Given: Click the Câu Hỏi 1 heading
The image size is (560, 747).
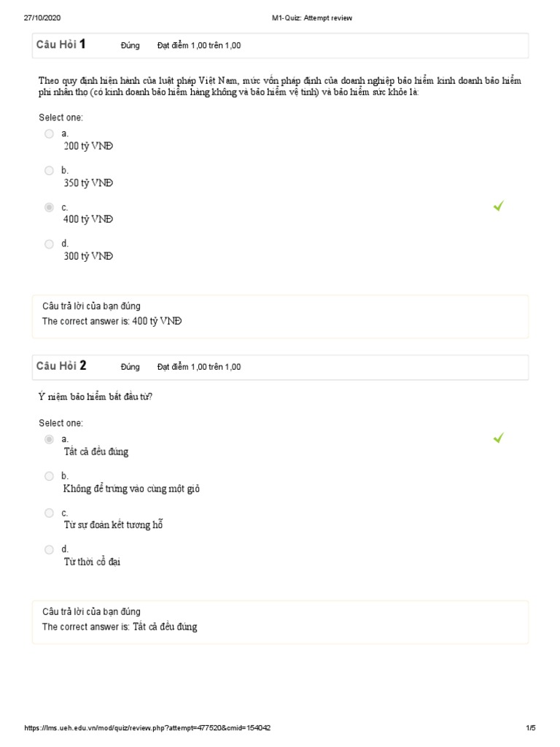Looking at the screenshot, I should click(61, 44).
